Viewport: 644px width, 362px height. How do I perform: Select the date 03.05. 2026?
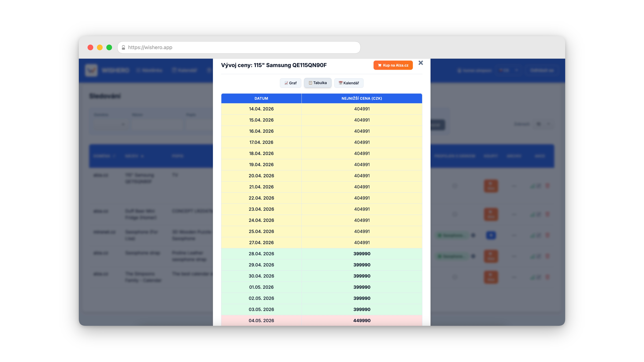pos(261,310)
